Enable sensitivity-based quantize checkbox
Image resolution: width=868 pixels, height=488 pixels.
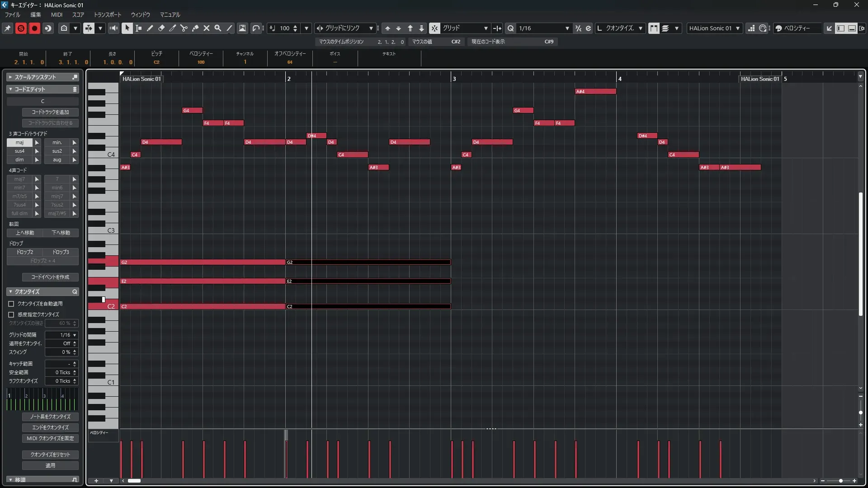[11, 314]
